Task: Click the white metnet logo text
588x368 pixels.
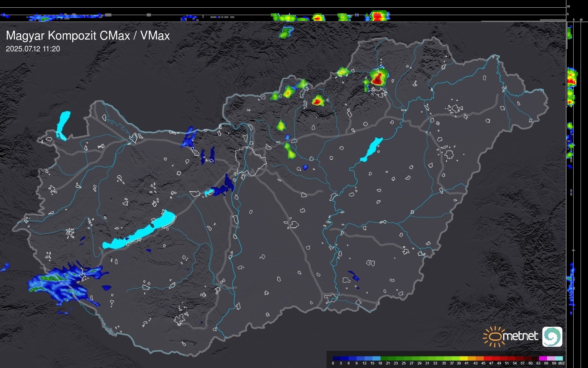Action: click(520, 336)
